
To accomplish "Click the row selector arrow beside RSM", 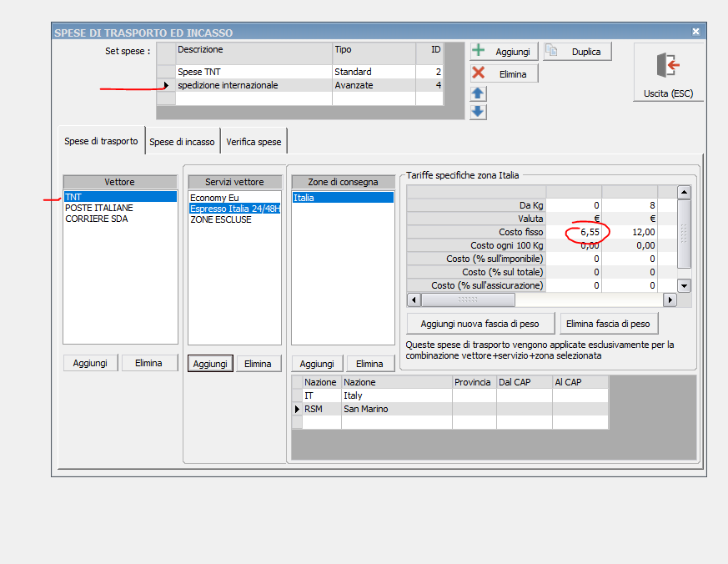I will point(297,410).
